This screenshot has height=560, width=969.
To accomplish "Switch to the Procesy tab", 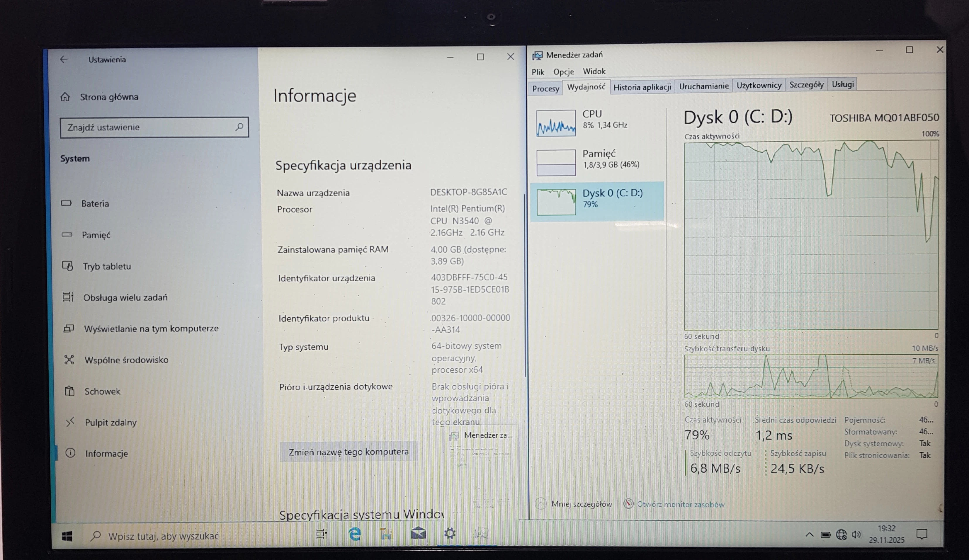I will click(x=545, y=88).
